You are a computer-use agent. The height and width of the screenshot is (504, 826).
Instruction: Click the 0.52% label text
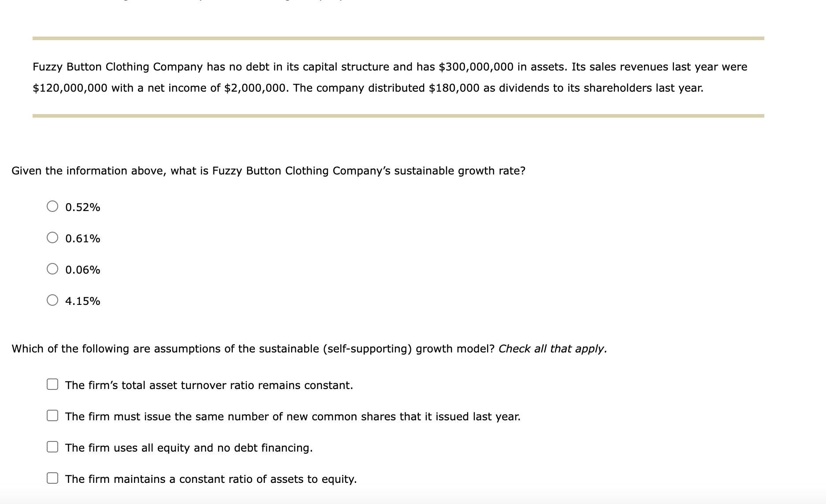coord(83,207)
